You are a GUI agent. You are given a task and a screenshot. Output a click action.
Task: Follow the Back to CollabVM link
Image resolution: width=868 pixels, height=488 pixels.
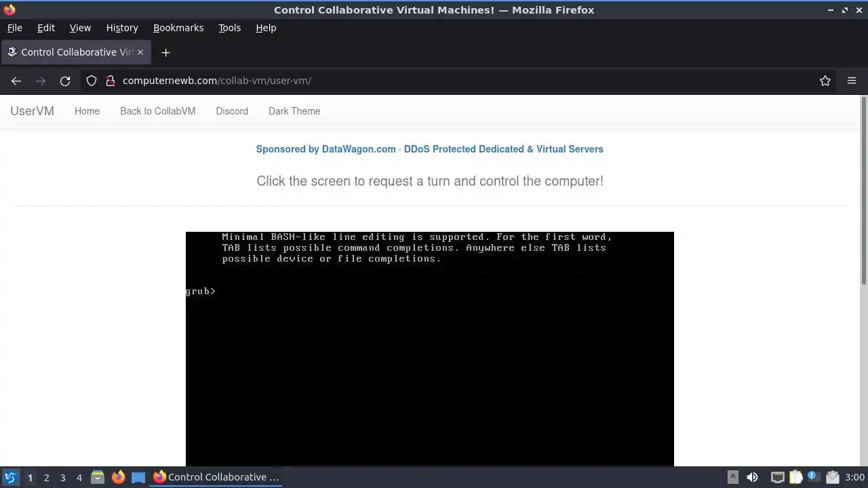tap(157, 111)
